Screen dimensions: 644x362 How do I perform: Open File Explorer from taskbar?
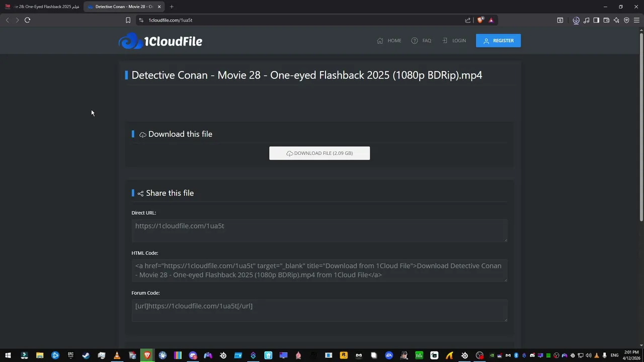(x=40, y=355)
